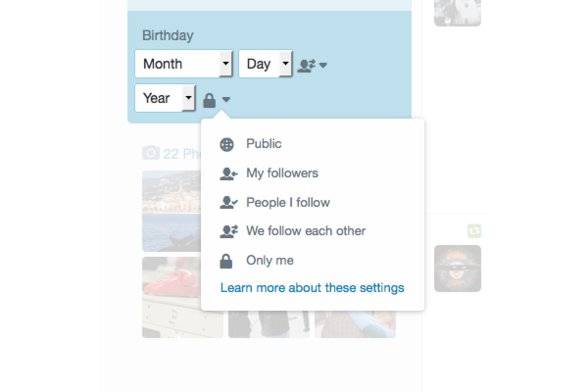Open the red telephone photo thumbnail

coord(171,297)
